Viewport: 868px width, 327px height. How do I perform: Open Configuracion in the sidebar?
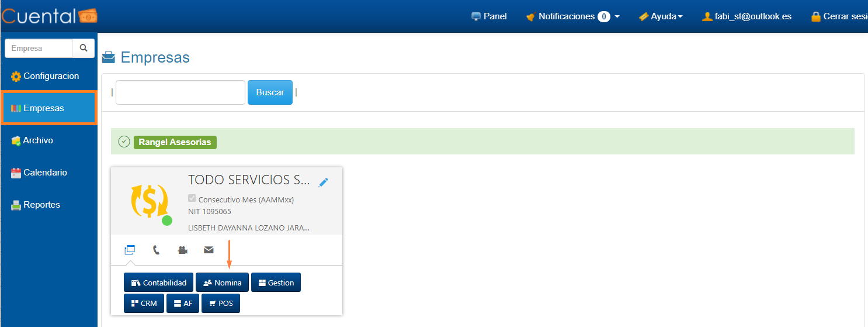(50, 76)
